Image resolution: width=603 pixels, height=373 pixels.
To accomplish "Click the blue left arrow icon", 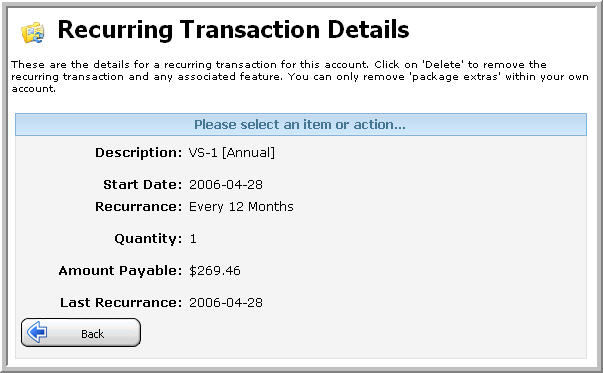I will click(x=37, y=332).
